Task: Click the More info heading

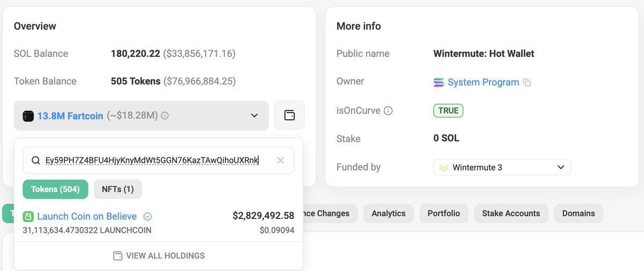Action: (x=358, y=26)
